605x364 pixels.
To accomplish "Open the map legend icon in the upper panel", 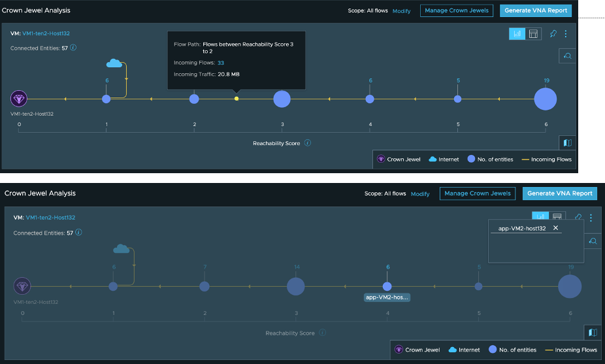I will point(567,142).
